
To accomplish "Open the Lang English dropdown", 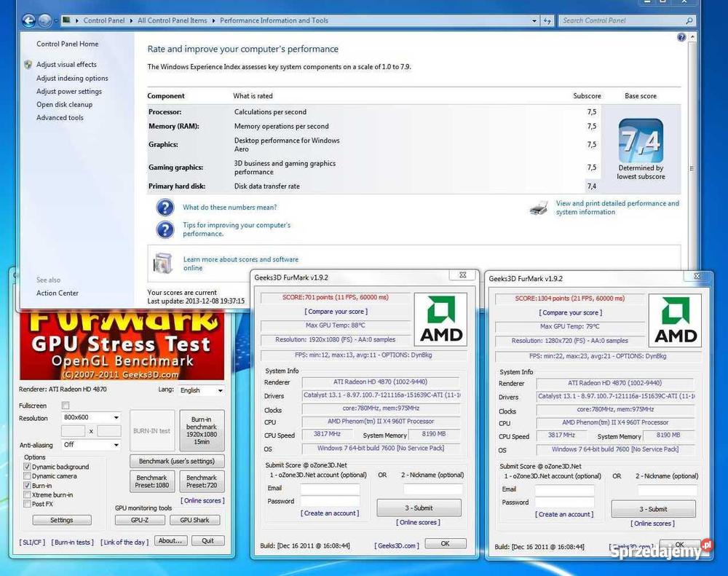I will point(201,390).
